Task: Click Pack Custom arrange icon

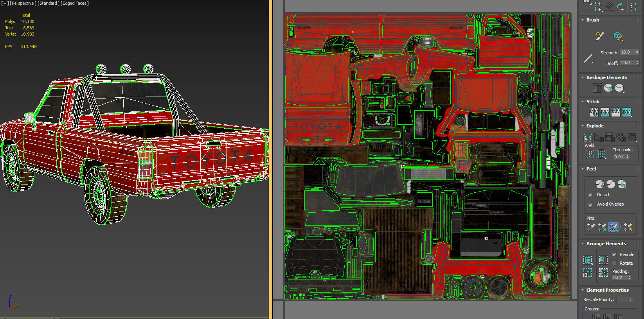Action: pos(588,260)
